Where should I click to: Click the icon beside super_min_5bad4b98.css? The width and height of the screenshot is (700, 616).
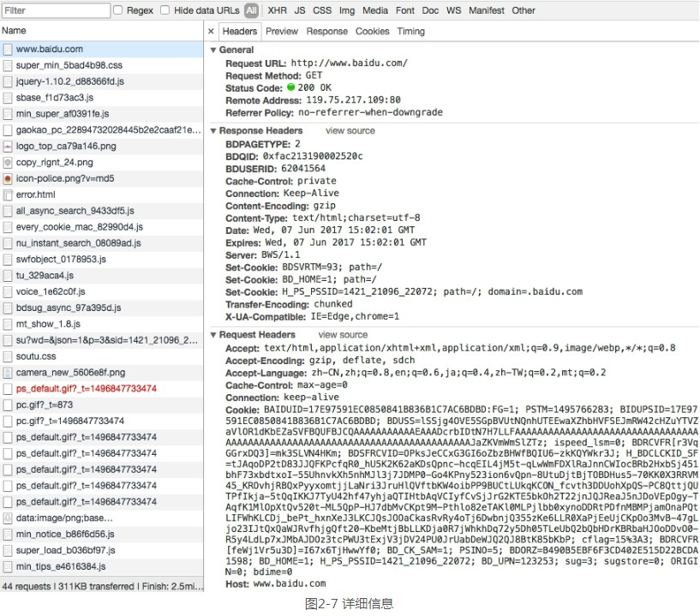pyautogui.click(x=8, y=66)
